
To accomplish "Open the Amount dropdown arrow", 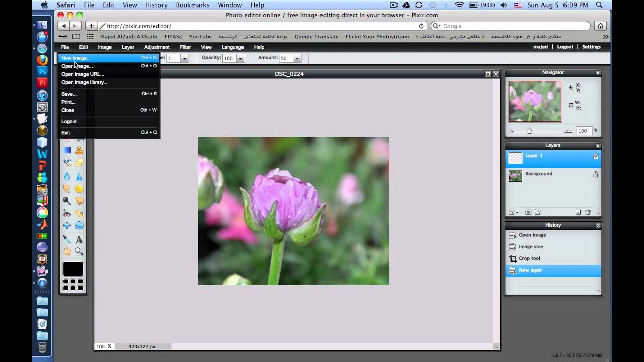I will 297,58.
